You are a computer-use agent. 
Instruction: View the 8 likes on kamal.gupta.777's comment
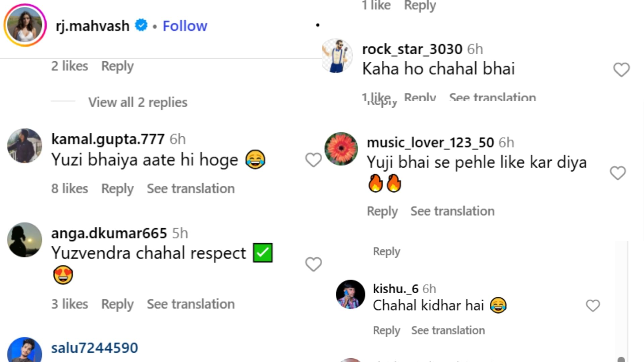[x=69, y=188]
